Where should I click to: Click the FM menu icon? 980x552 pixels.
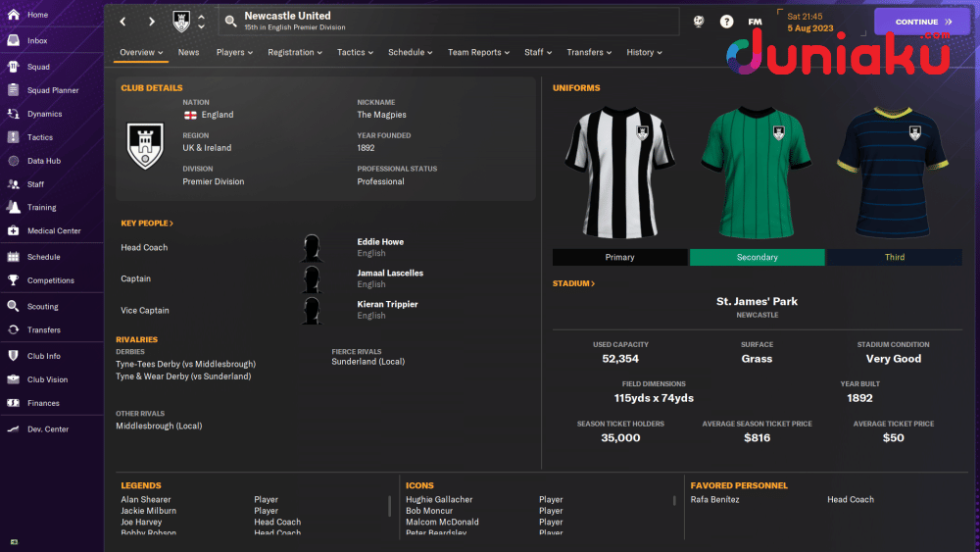pyautogui.click(x=755, y=22)
